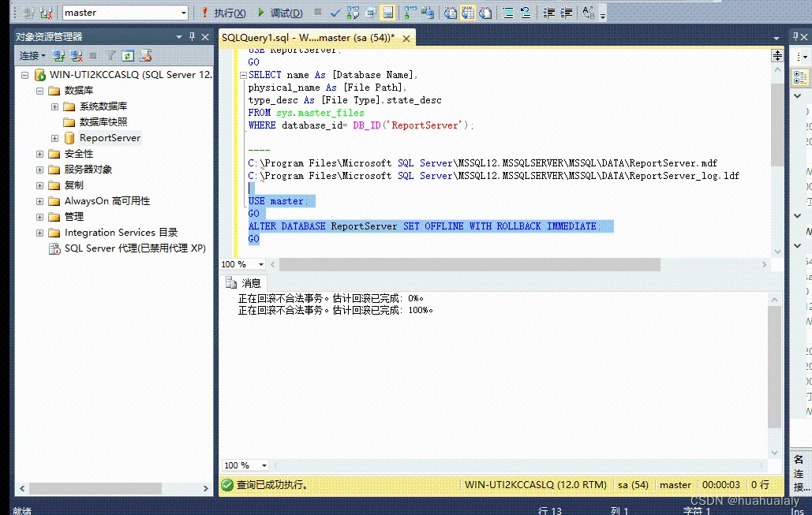This screenshot has height=515, width=812.
Task: Click the 执行(X) execute button
Action: (x=224, y=13)
